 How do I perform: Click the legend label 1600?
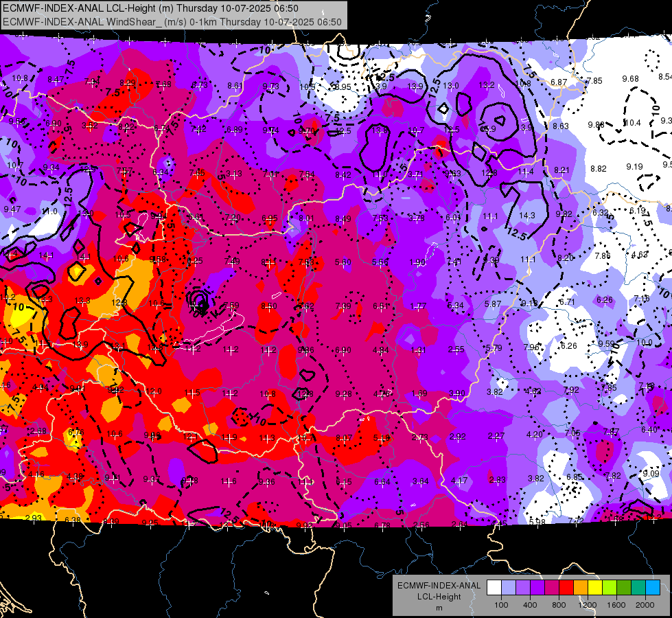pyautogui.click(x=616, y=605)
